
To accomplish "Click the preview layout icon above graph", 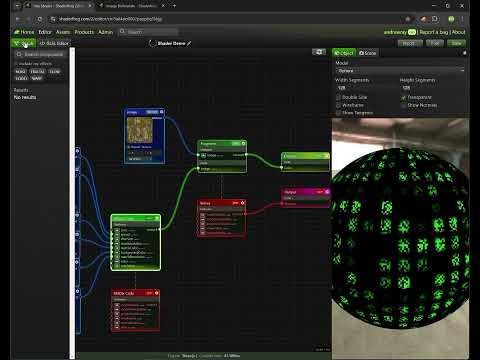I will click(x=319, y=52).
